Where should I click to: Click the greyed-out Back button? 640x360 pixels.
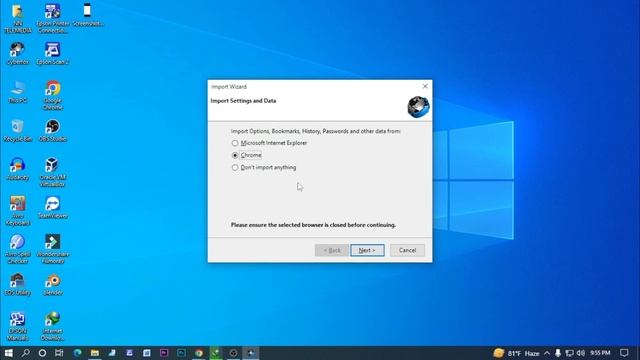click(331, 250)
